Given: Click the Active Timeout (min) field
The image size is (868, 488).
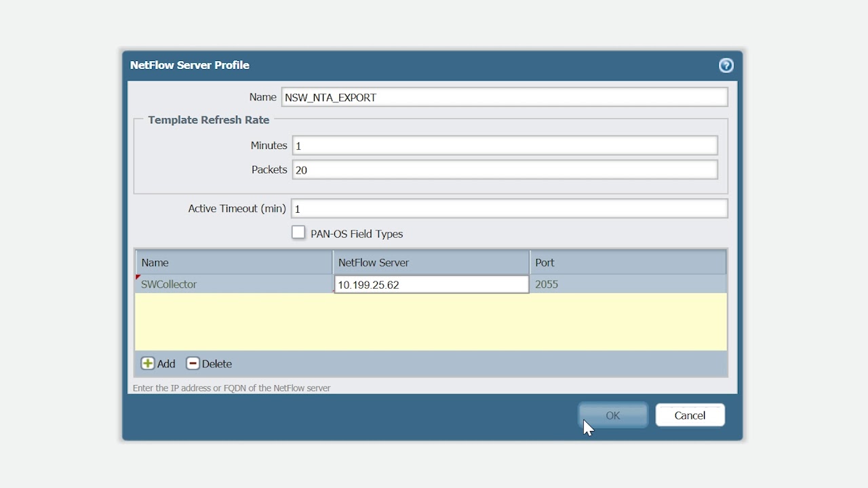Looking at the screenshot, I should (x=509, y=209).
